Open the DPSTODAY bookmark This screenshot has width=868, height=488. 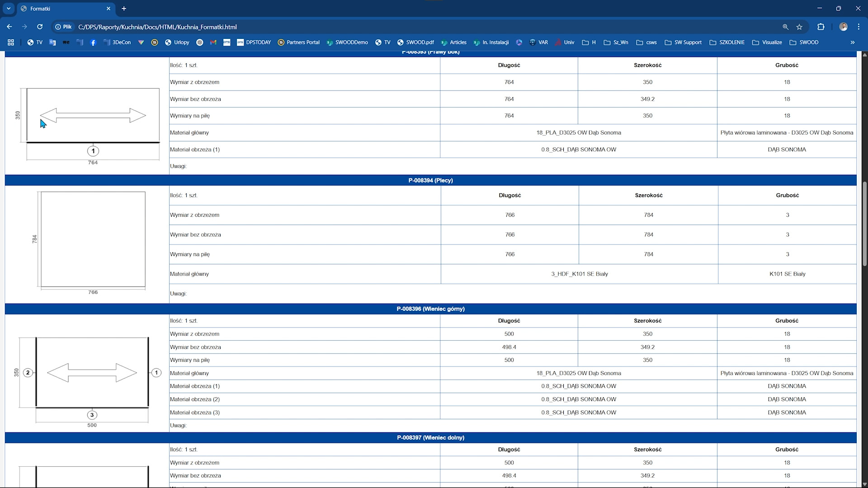click(x=254, y=42)
